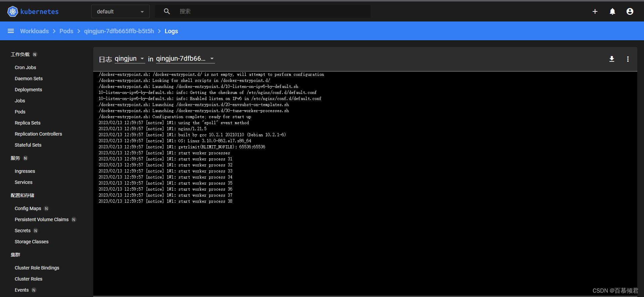Open the qingjun container selector
The image size is (644, 297).
pos(129,59)
